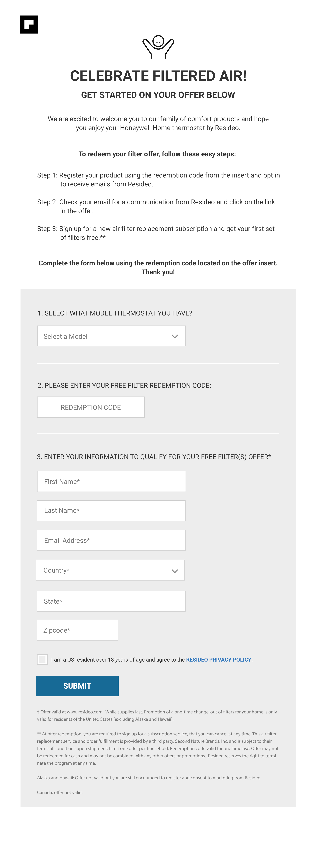The height and width of the screenshot is (868, 318).
Task: Check the US resident over 18 checkbox
Action: pyautogui.click(x=42, y=659)
